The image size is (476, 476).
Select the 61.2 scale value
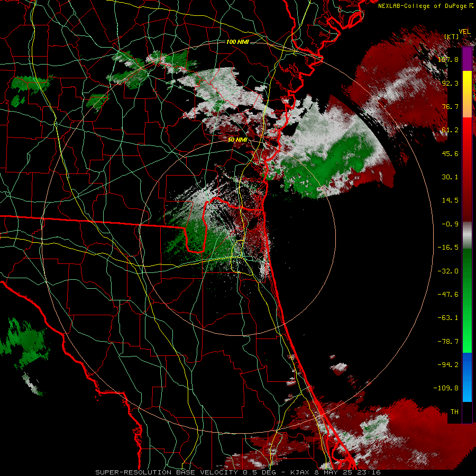(450, 130)
